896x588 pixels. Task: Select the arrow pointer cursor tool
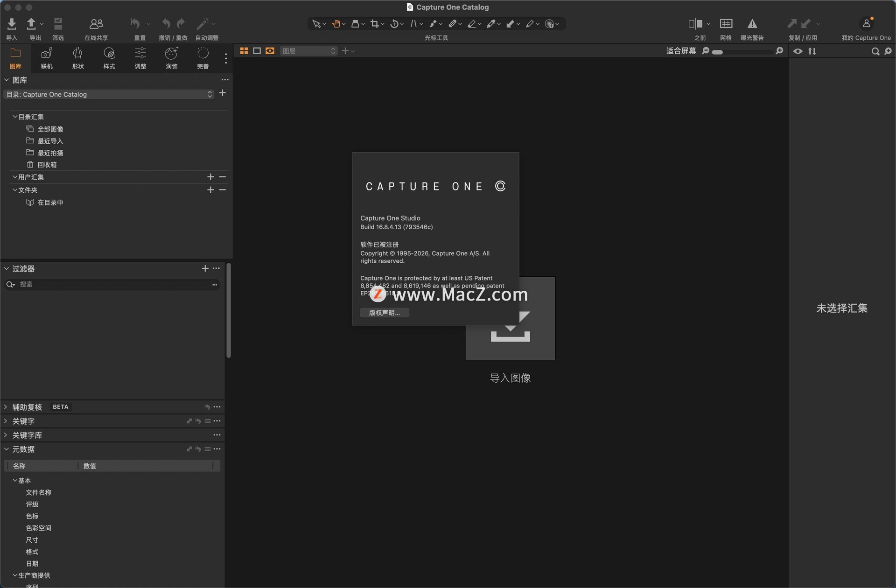(x=316, y=24)
